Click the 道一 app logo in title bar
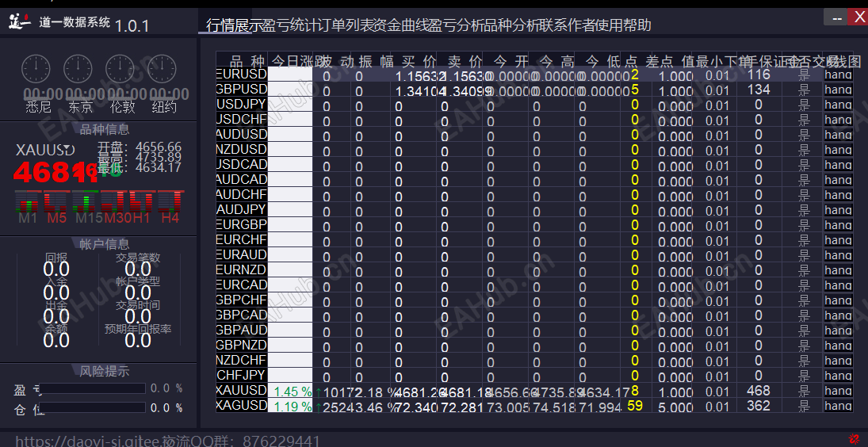This screenshot has height=447, width=868. [x=20, y=22]
